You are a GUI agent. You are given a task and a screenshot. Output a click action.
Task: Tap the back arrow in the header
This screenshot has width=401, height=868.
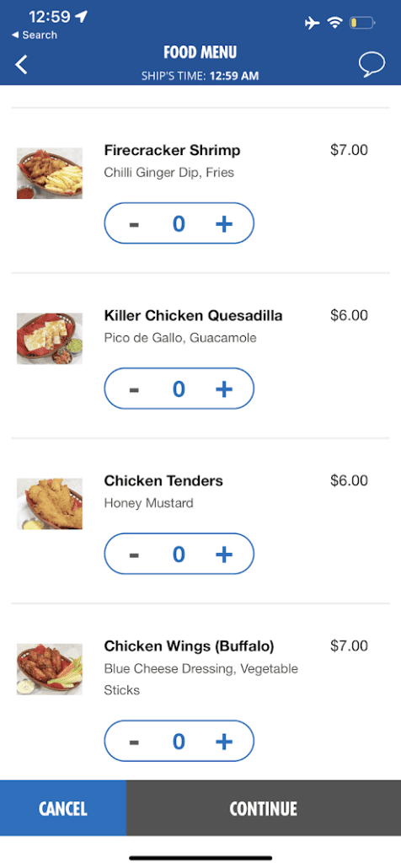click(x=21, y=65)
